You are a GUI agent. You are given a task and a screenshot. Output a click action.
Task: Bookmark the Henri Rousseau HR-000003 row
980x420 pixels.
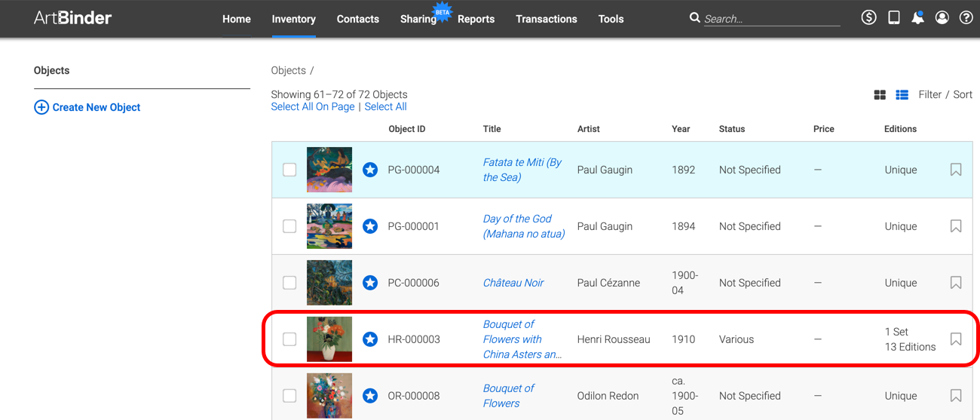coord(956,339)
